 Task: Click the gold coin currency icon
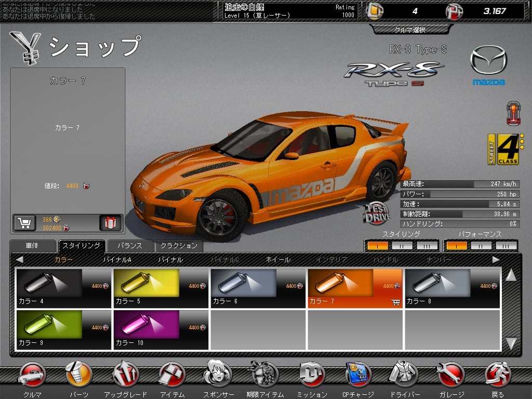[375, 11]
